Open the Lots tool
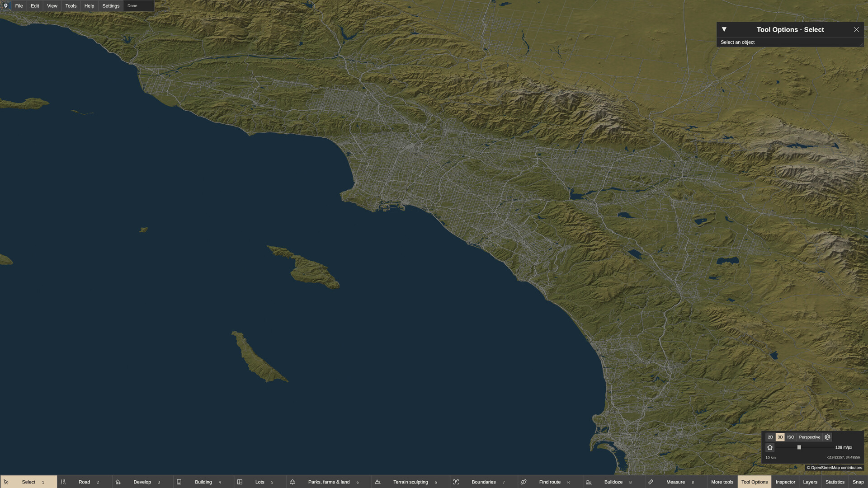This screenshot has height=488, width=868. pos(260,482)
